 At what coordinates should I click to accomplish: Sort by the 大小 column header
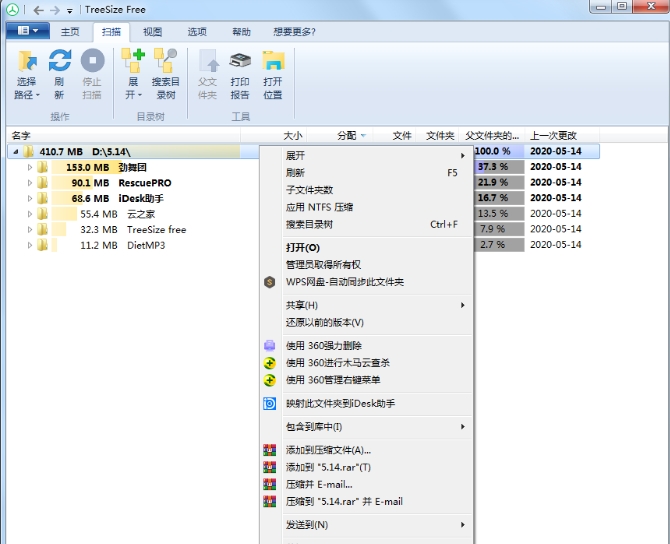point(273,136)
